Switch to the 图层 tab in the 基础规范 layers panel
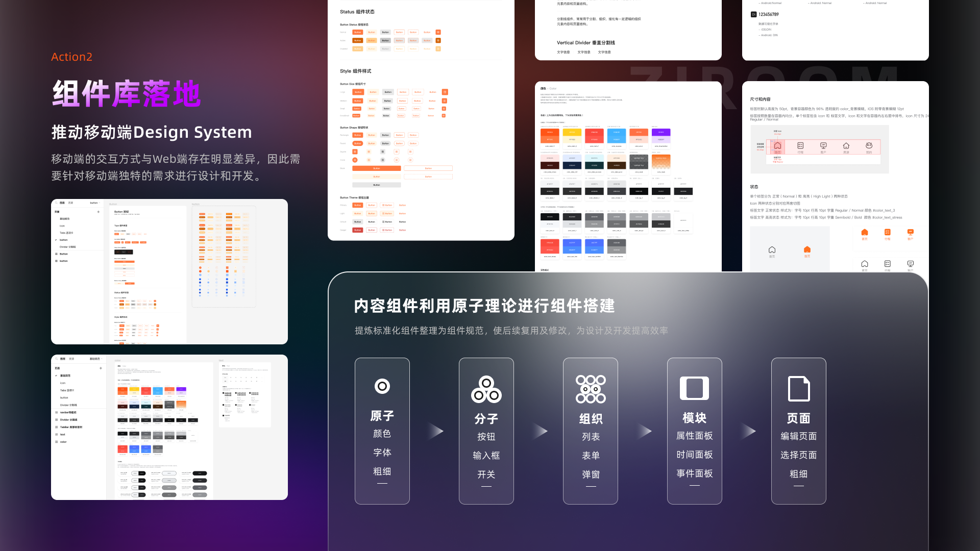Screen dimensions: 980x551 63,359
